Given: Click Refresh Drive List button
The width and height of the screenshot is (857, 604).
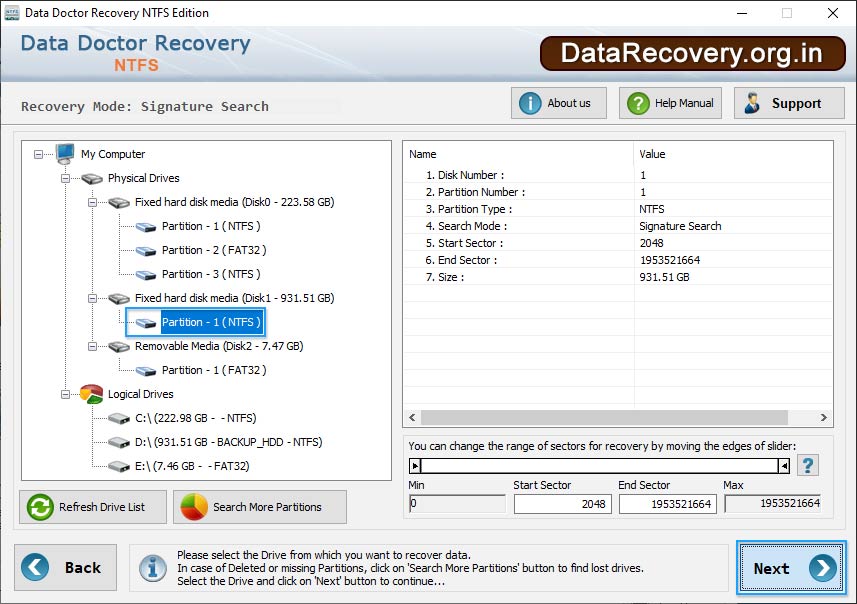Looking at the screenshot, I should pyautogui.click(x=93, y=507).
